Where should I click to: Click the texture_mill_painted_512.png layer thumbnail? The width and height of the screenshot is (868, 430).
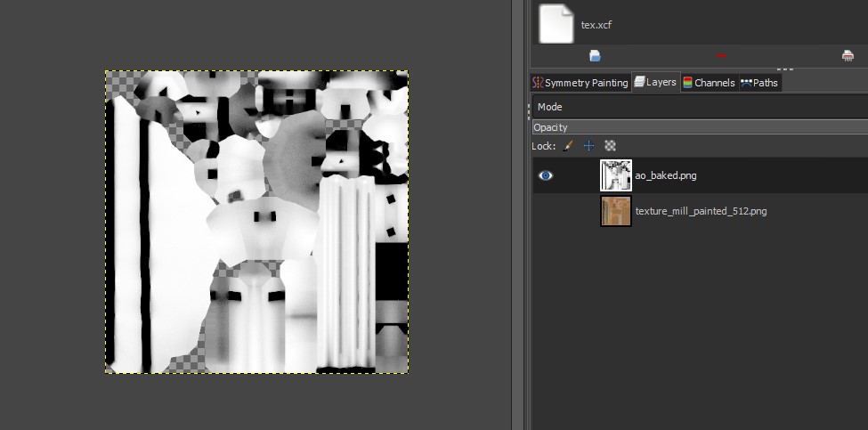pyautogui.click(x=615, y=212)
